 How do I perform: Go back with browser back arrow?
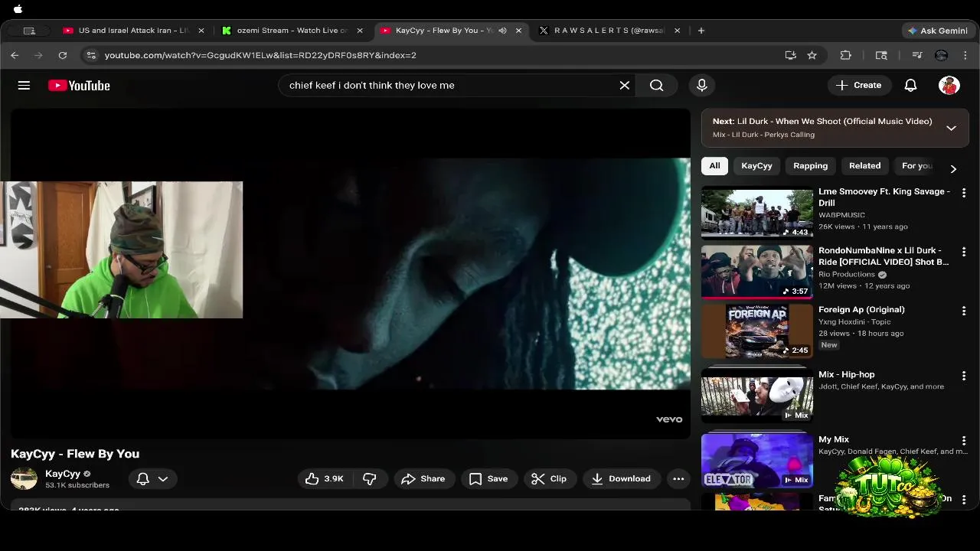[15, 55]
